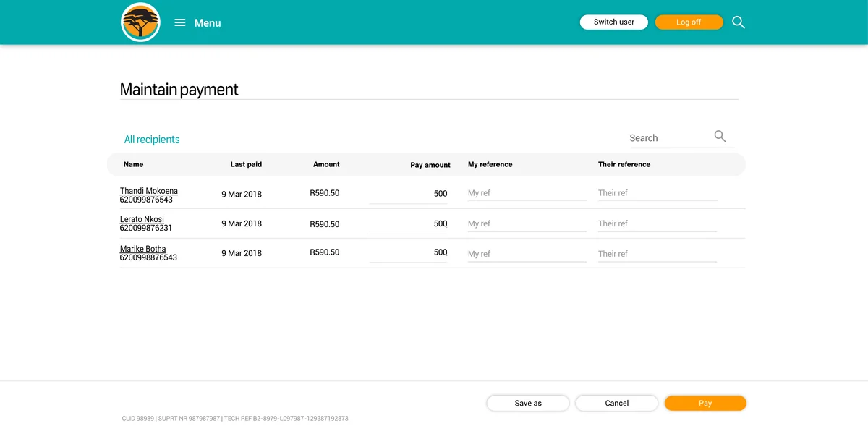
Task: Click the Their reference column header
Action: (624, 164)
